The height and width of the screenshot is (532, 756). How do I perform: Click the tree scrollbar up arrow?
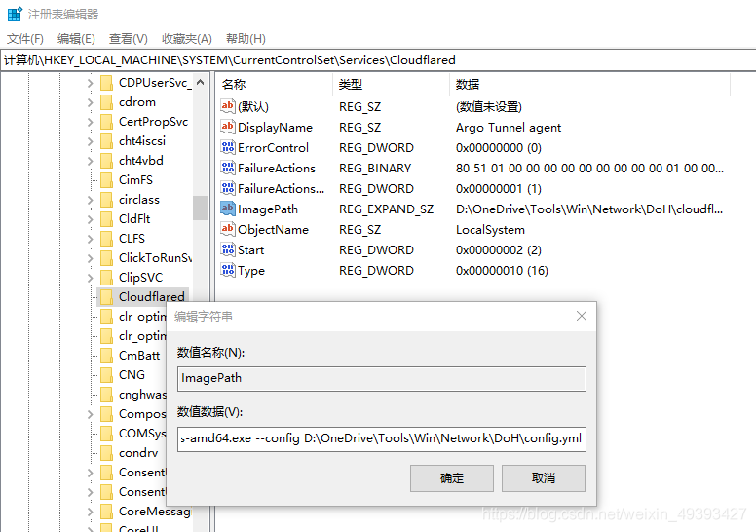[201, 83]
